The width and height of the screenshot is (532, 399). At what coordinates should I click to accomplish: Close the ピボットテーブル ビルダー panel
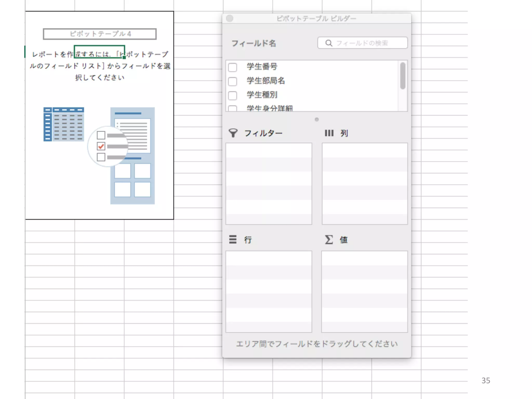[230, 18]
